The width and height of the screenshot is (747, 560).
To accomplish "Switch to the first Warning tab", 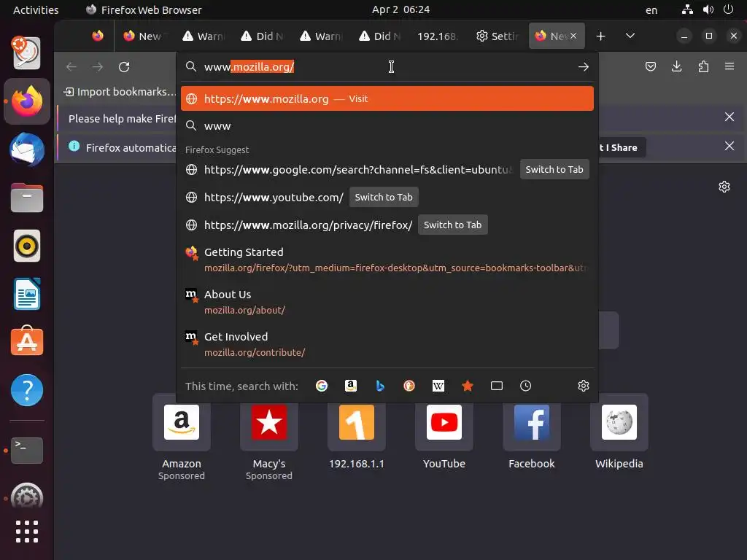I will [x=204, y=36].
